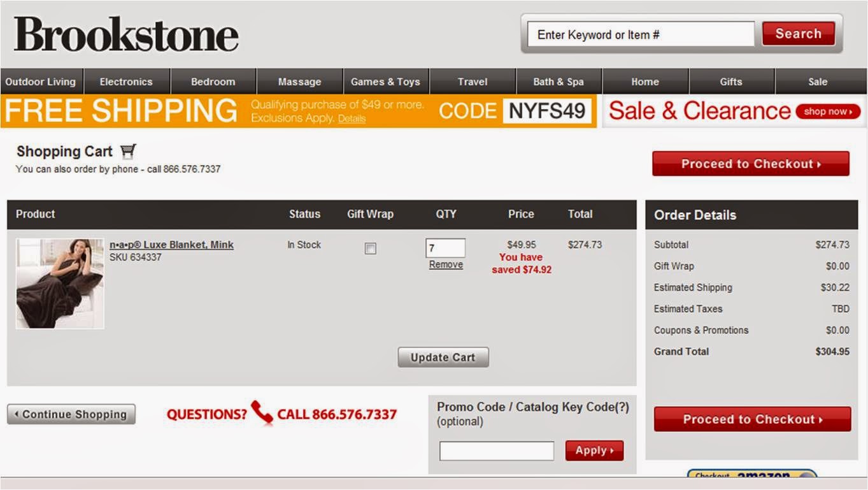
Task: Click Proceed to Checkout below Order Details
Action: coord(752,419)
